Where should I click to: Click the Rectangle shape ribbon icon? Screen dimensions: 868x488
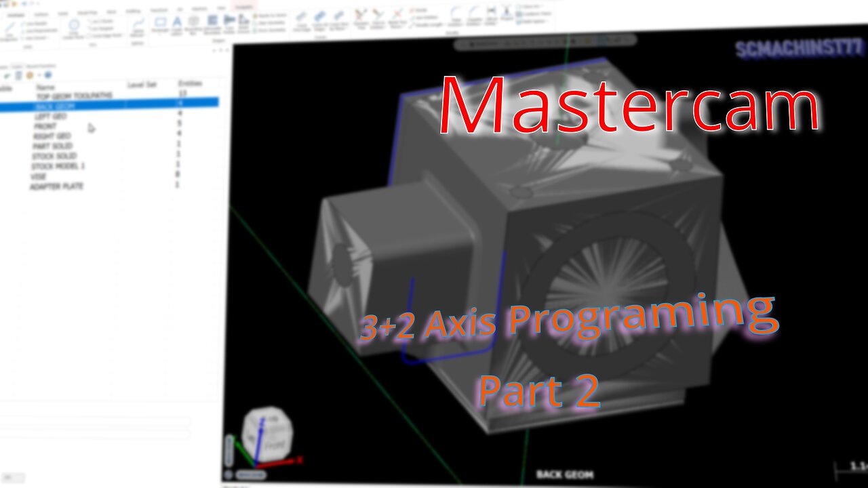160,24
